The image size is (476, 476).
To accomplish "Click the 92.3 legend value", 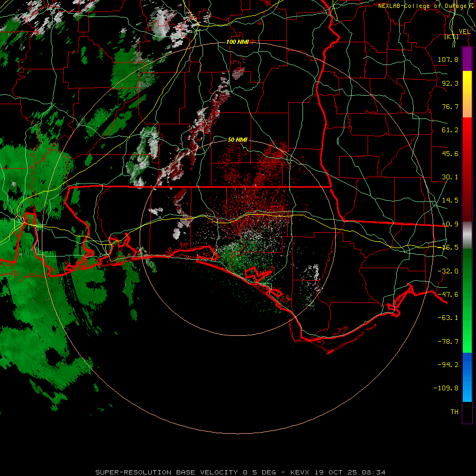I will coord(450,83).
